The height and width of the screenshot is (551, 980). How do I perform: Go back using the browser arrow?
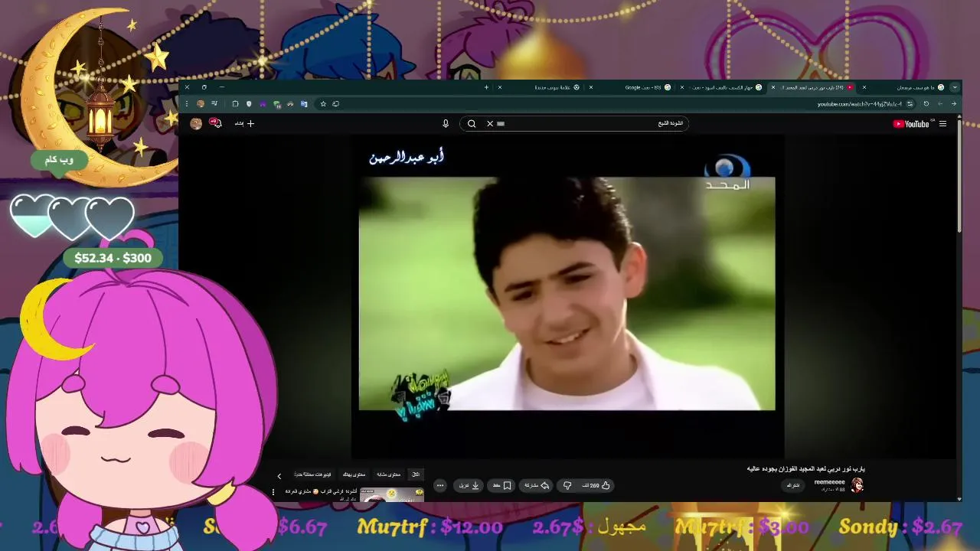point(954,103)
